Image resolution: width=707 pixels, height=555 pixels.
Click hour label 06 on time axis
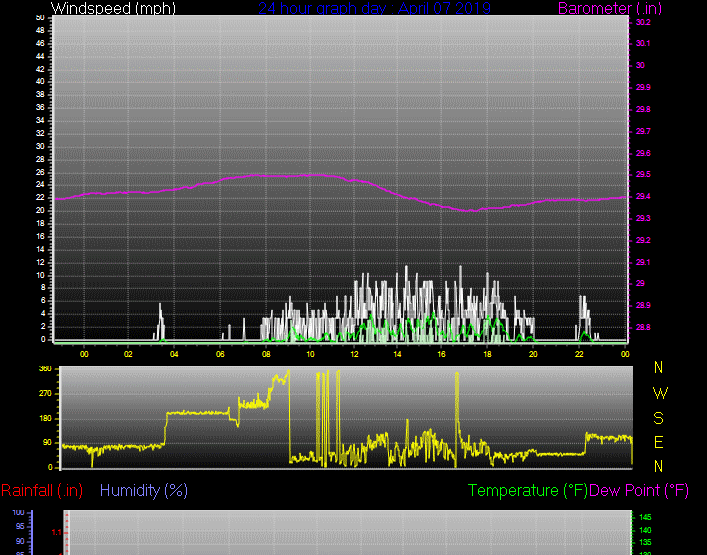coord(220,354)
